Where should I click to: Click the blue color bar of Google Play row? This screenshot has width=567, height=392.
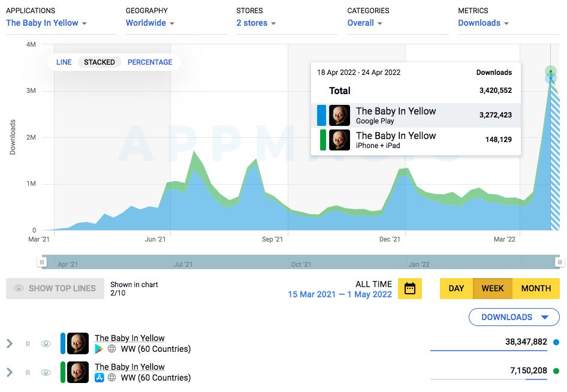(x=63, y=343)
